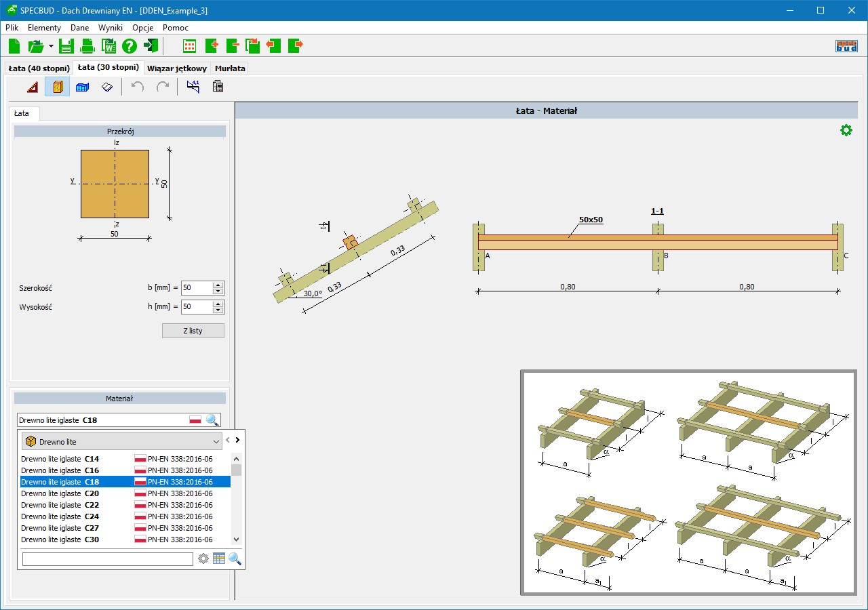Click the add element green plus icon

coord(211,46)
